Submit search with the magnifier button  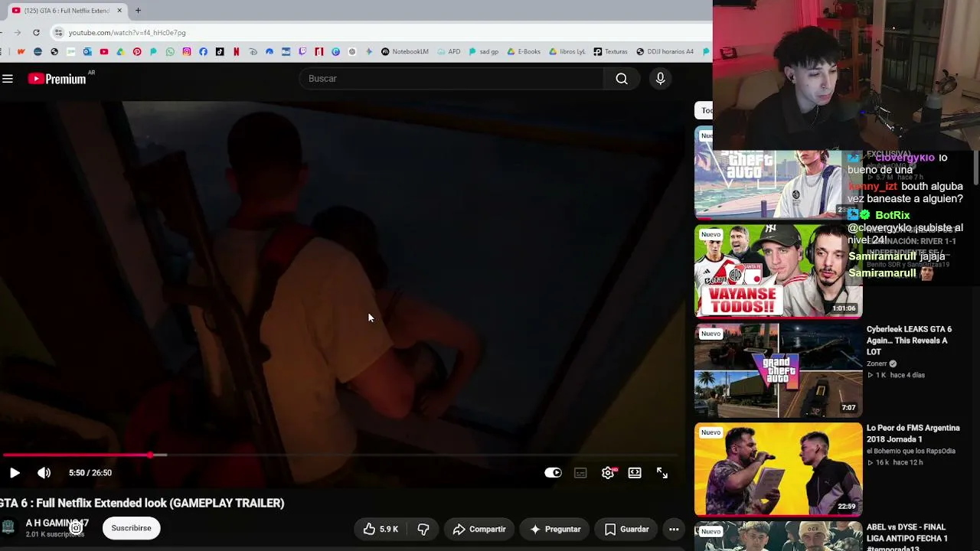[x=622, y=79]
